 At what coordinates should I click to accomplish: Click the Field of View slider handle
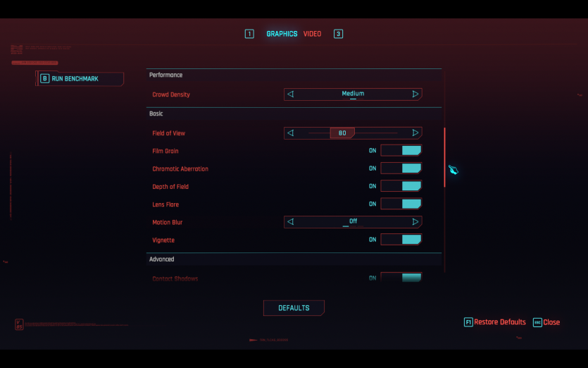(342, 133)
